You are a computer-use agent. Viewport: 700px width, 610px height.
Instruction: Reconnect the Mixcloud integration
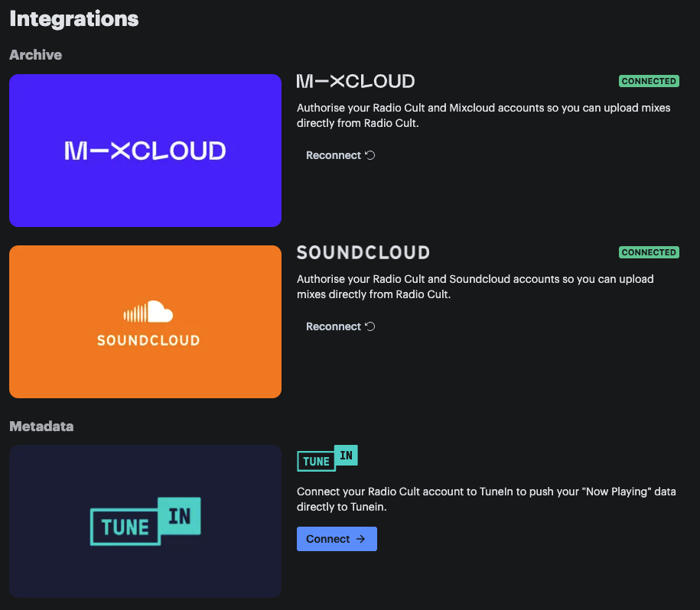pos(340,155)
